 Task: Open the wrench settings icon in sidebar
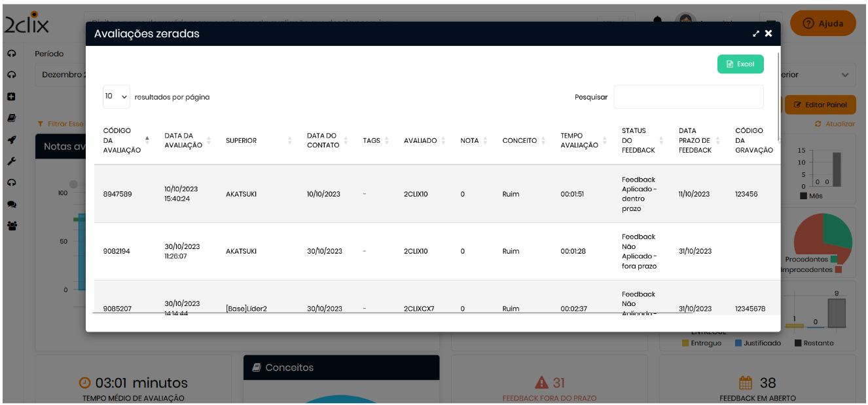point(11,161)
